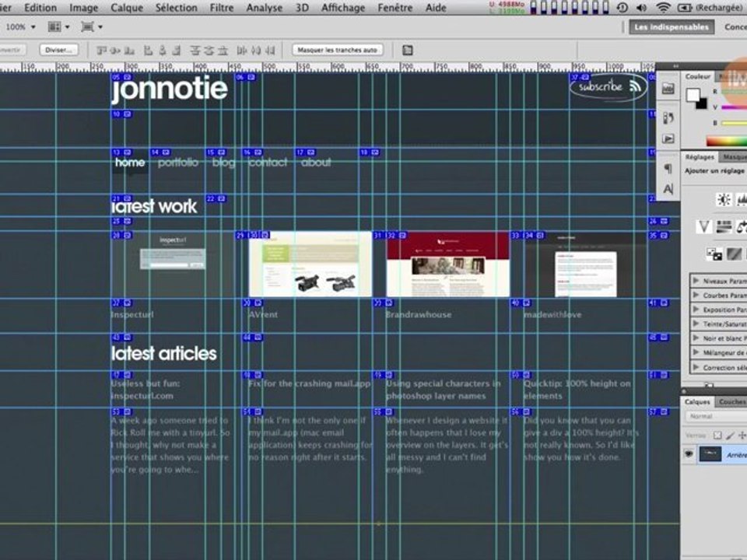
Task: Expand Niveaux presets
Action: coord(696,281)
